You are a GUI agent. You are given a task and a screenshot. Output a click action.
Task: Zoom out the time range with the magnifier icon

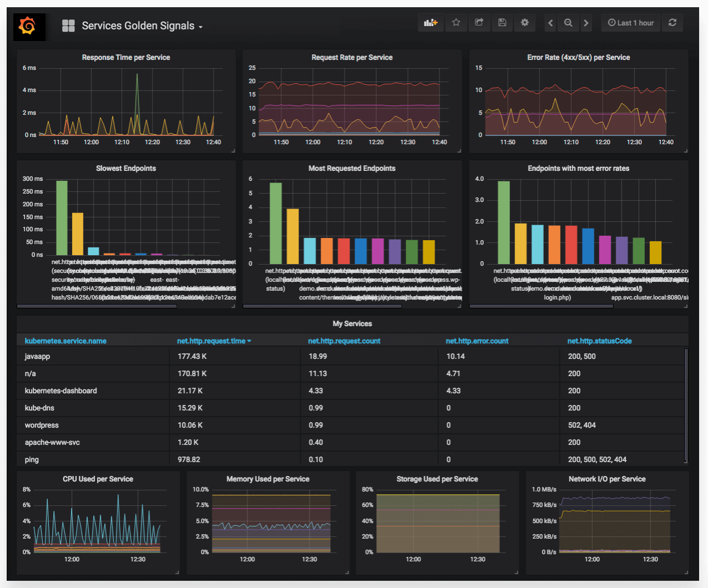pos(568,23)
